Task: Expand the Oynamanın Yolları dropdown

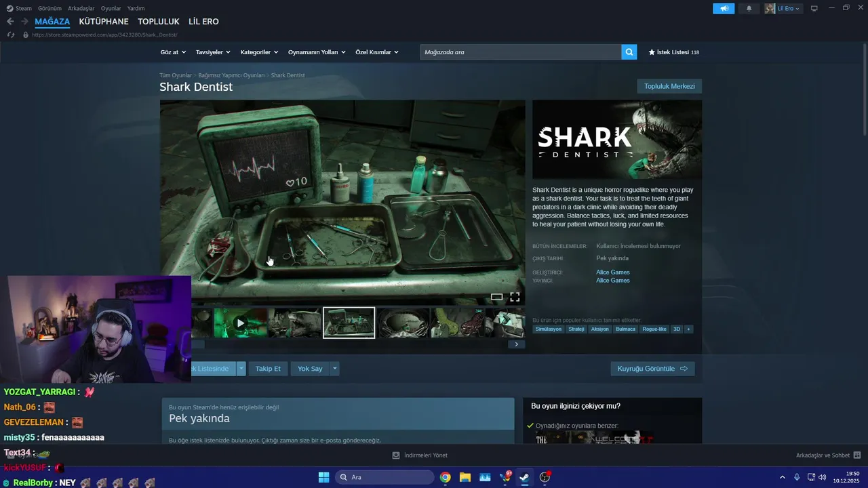Action: 317,52
